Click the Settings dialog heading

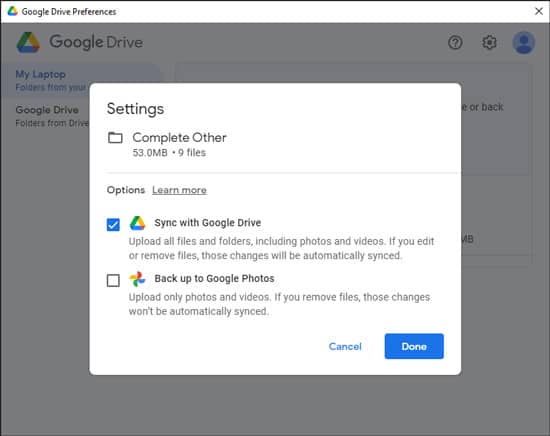(135, 109)
